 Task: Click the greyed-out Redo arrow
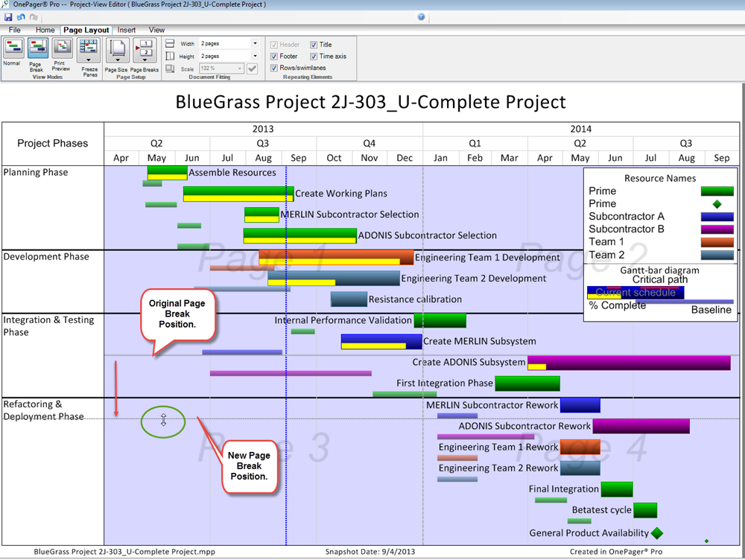click(x=34, y=17)
